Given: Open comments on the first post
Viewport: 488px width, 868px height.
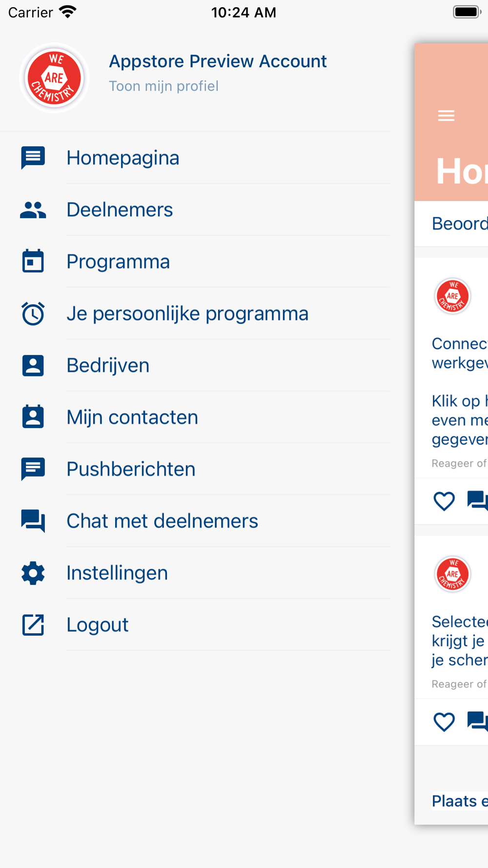Looking at the screenshot, I should pos(477,501).
